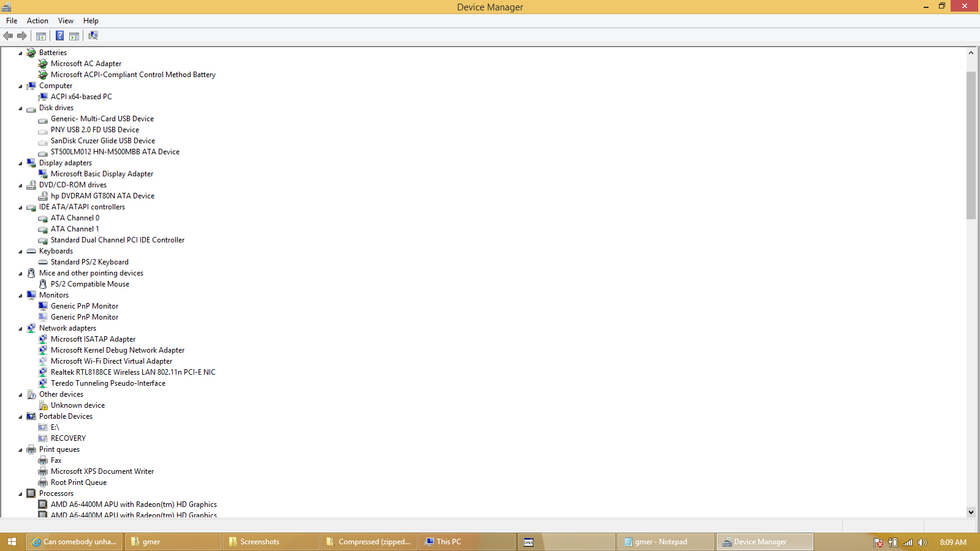
Task: Click the Keyboards category icon
Action: point(31,251)
